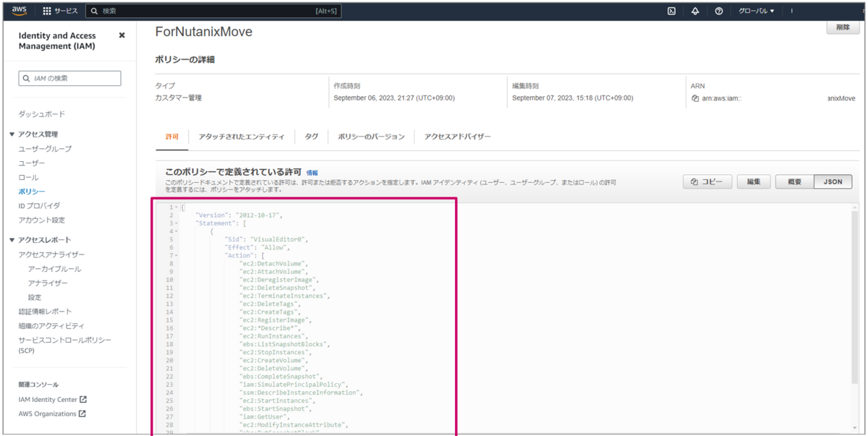Click the "ssm:DescribeInstanceInformation" code line
The image size is (868, 436).
302,393
